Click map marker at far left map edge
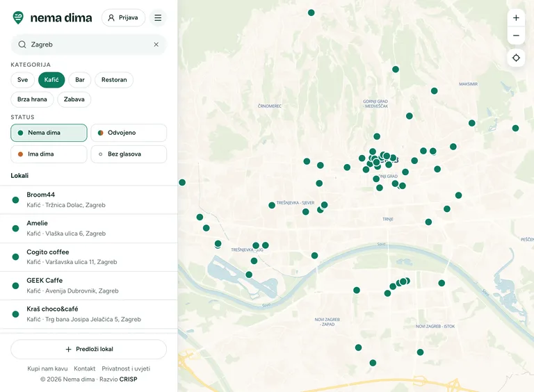The image size is (534, 392). [x=182, y=182]
